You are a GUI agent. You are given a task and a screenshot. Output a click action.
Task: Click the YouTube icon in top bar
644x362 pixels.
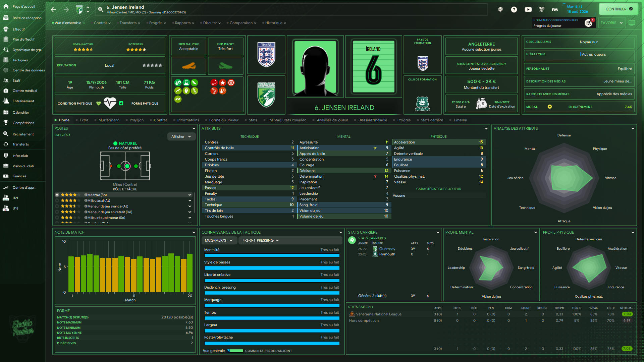click(x=528, y=9)
